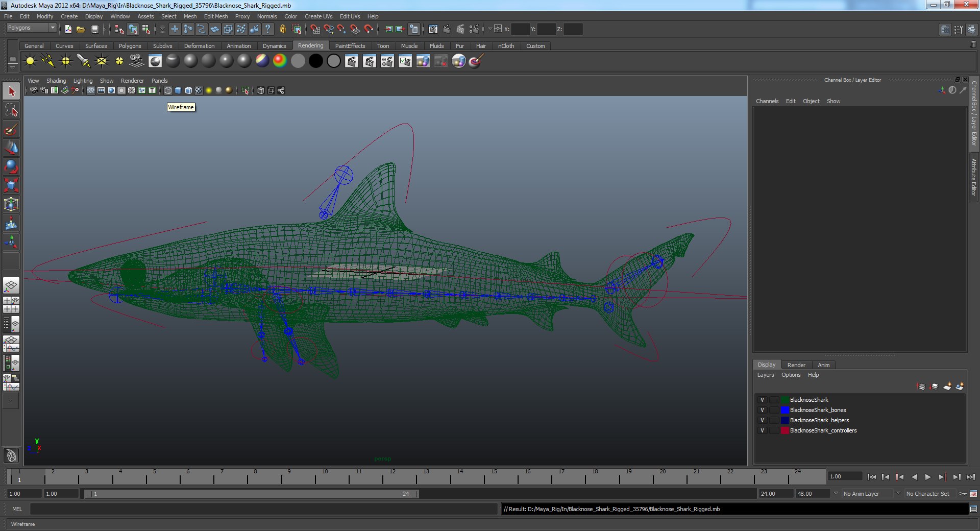Click the range slider bar
Screen dimensions: 980x531
pos(252,494)
